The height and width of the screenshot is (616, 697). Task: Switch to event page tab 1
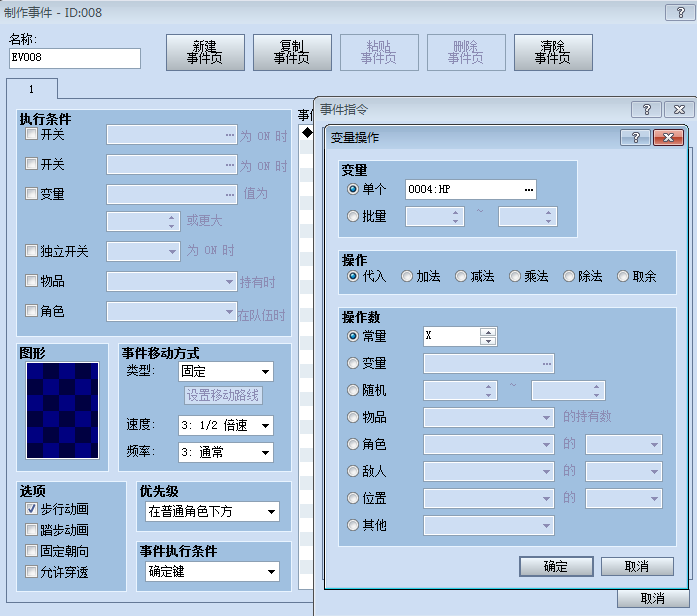click(32, 89)
